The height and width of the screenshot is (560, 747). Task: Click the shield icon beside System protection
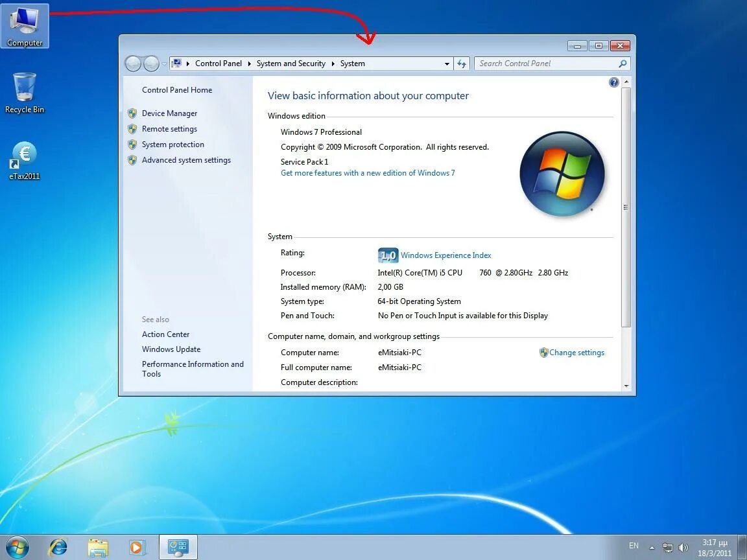pos(132,145)
